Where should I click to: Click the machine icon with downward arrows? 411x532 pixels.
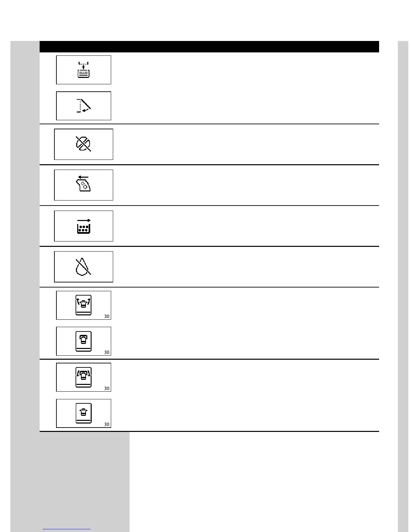[x=83, y=377]
